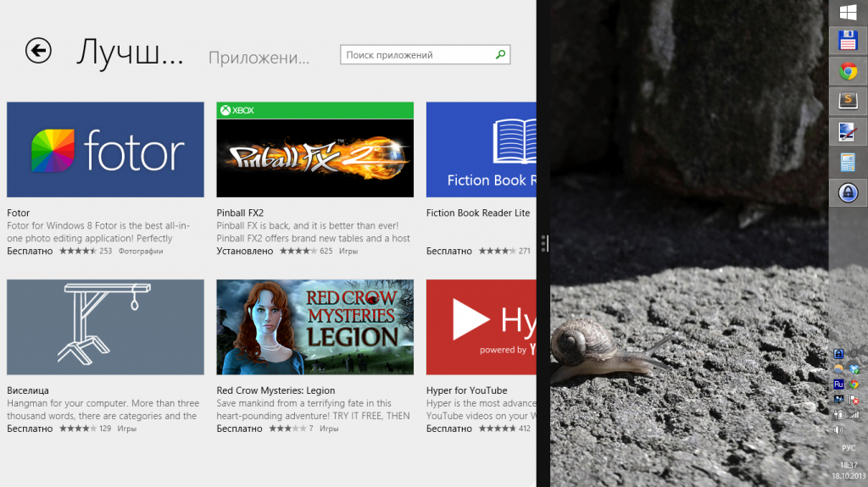Open the Paint app taskbar icon
868x487 pixels.
[848, 131]
